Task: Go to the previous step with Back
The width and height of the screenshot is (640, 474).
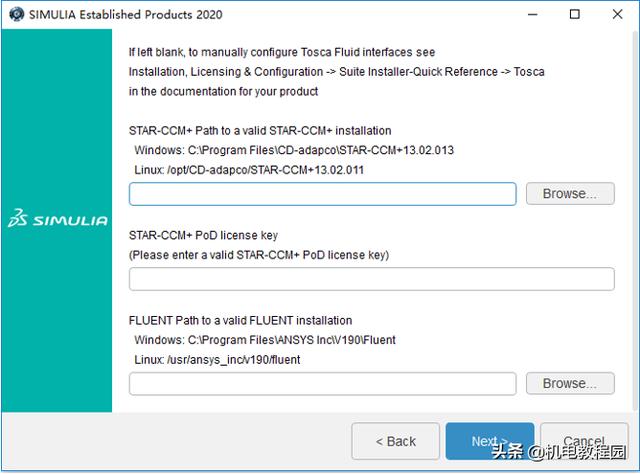Action: (x=396, y=441)
